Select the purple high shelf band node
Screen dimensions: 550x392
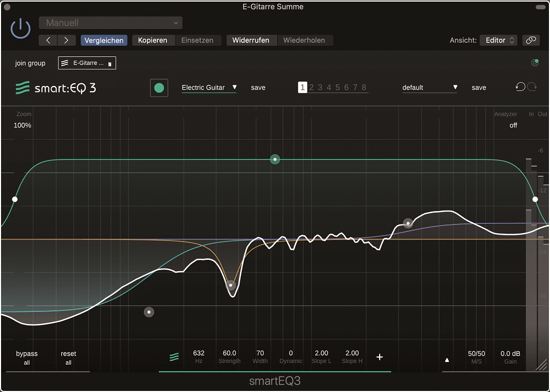click(x=408, y=223)
